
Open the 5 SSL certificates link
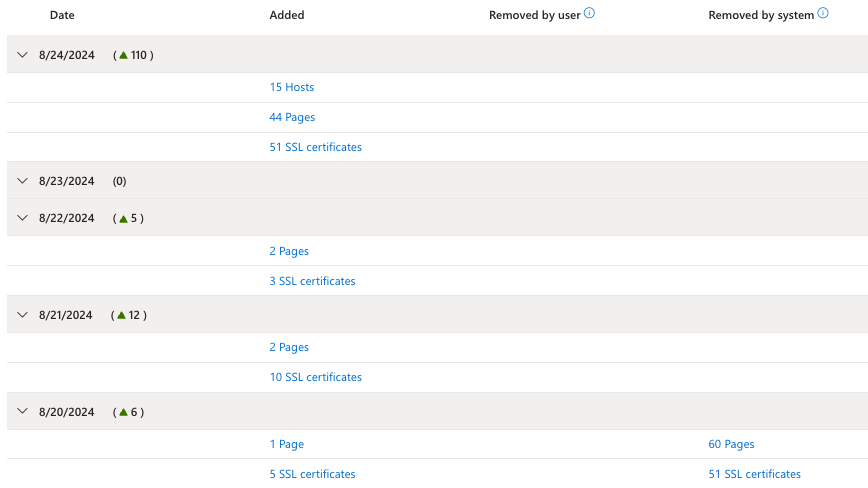(312, 474)
